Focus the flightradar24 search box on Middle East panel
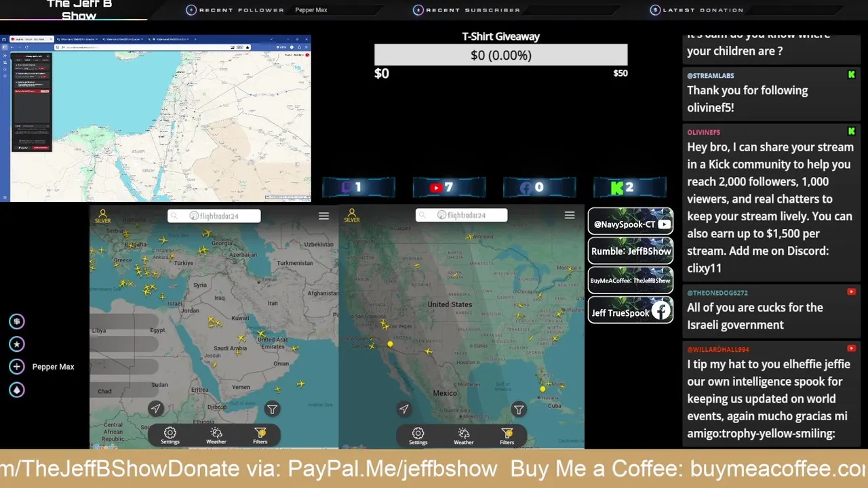 (214, 216)
